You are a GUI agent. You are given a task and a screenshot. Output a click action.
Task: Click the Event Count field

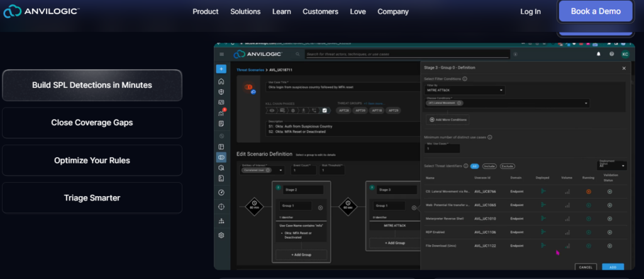click(x=304, y=169)
